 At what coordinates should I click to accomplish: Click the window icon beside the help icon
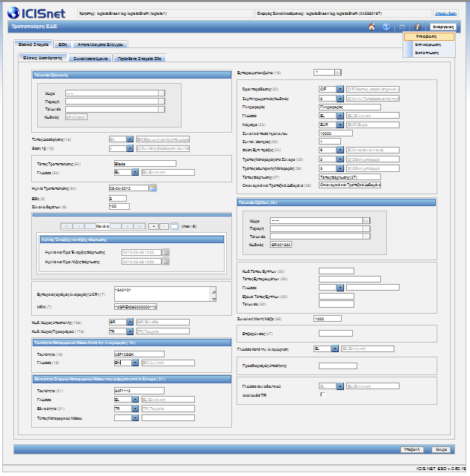pyautogui.click(x=402, y=27)
